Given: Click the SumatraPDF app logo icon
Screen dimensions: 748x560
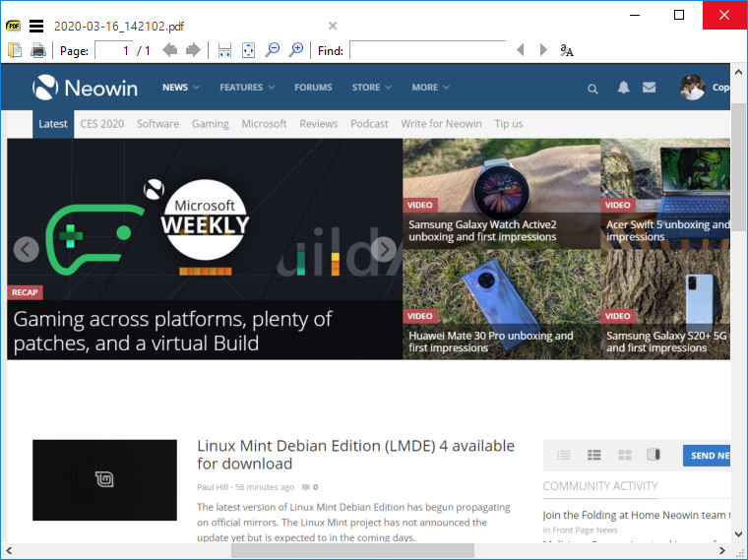Looking at the screenshot, I should click(x=14, y=26).
